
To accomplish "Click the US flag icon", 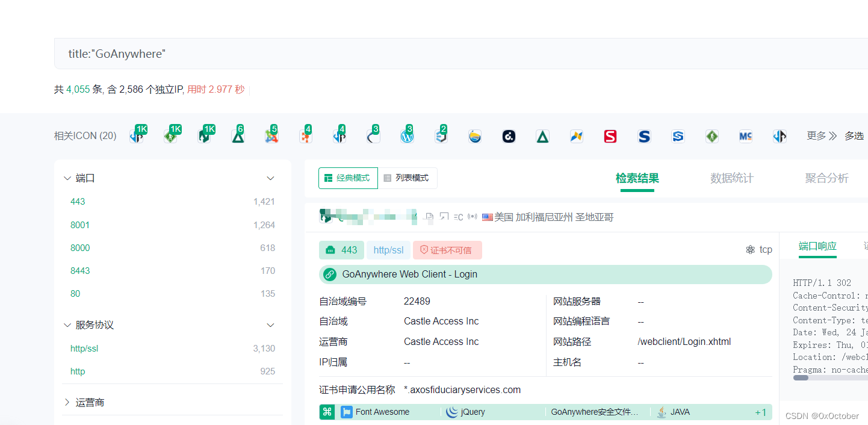I will [488, 217].
